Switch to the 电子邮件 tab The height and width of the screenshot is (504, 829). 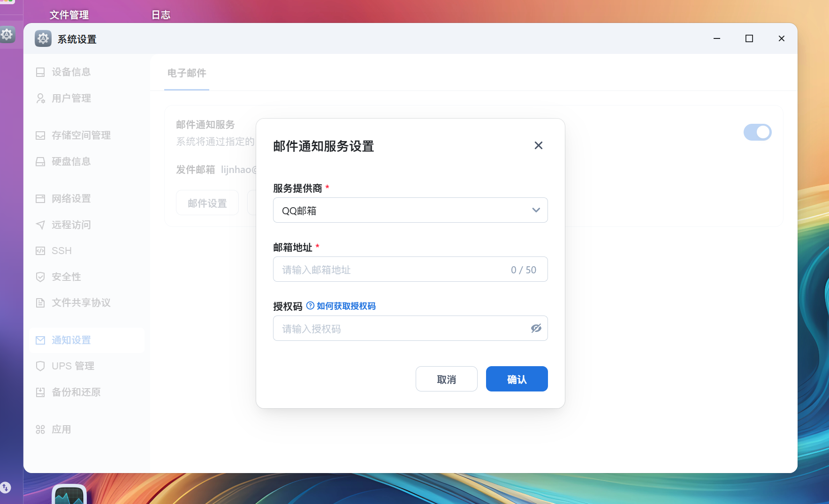click(186, 73)
